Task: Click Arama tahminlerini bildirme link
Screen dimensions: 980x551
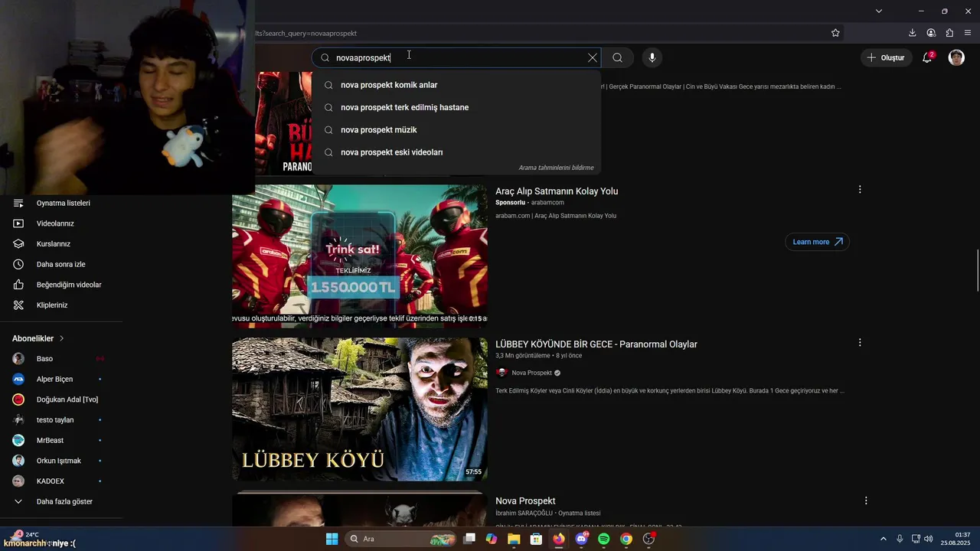Action: pos(556,168)
